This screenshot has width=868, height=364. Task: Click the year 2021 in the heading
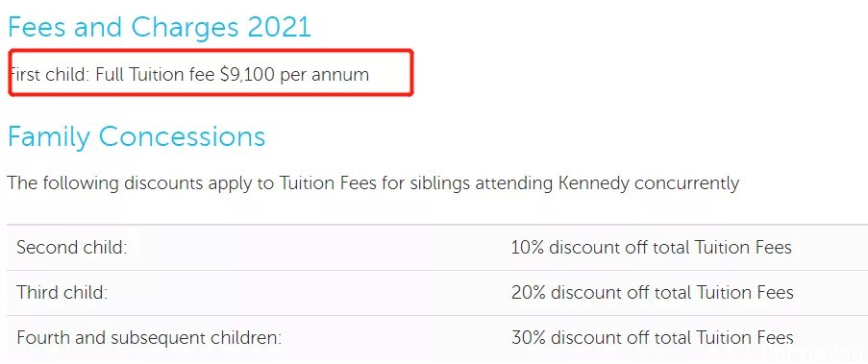coord(280,27)
